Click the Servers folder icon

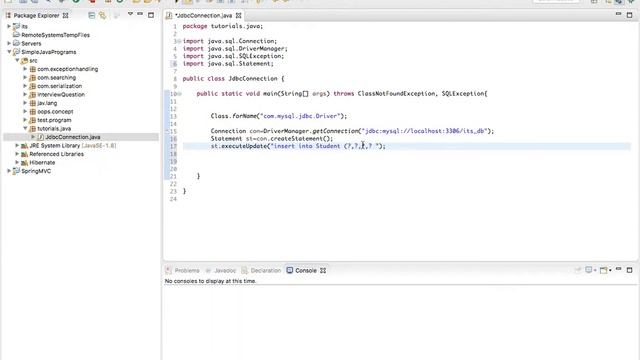pos(16,43)
